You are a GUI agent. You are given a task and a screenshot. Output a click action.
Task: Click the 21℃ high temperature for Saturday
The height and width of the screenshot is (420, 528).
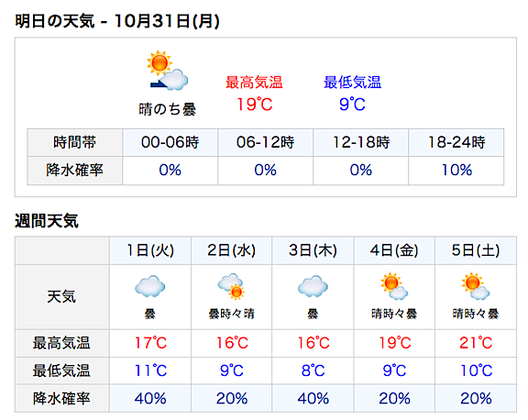click(x=476, y=343)
